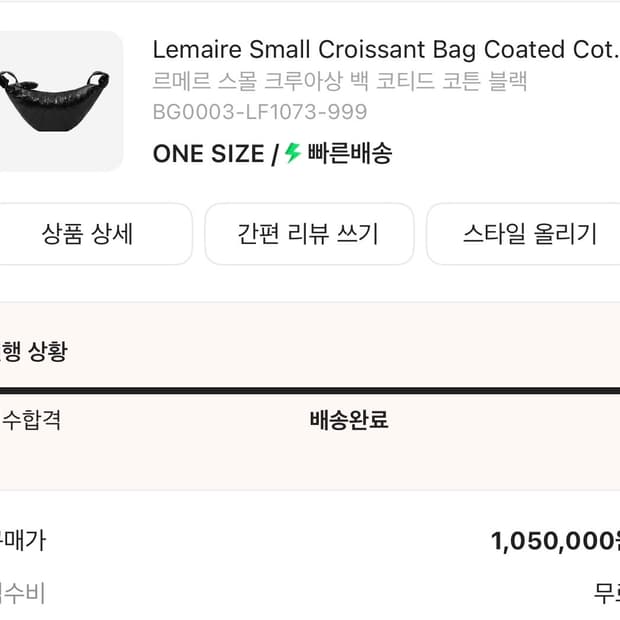Select the 검수합격 inspection status step
Viewport: 620px width, 620px height.
(30, 420)
